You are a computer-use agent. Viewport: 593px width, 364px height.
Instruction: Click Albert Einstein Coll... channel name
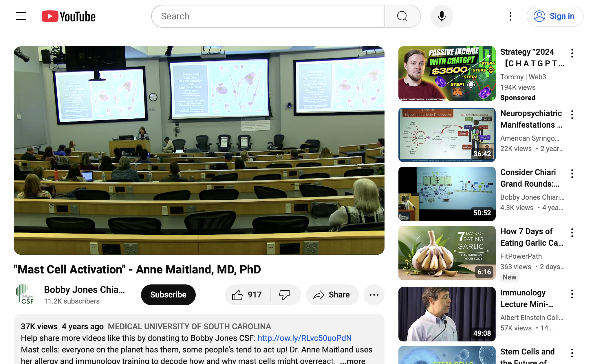[x=532, y=317]
